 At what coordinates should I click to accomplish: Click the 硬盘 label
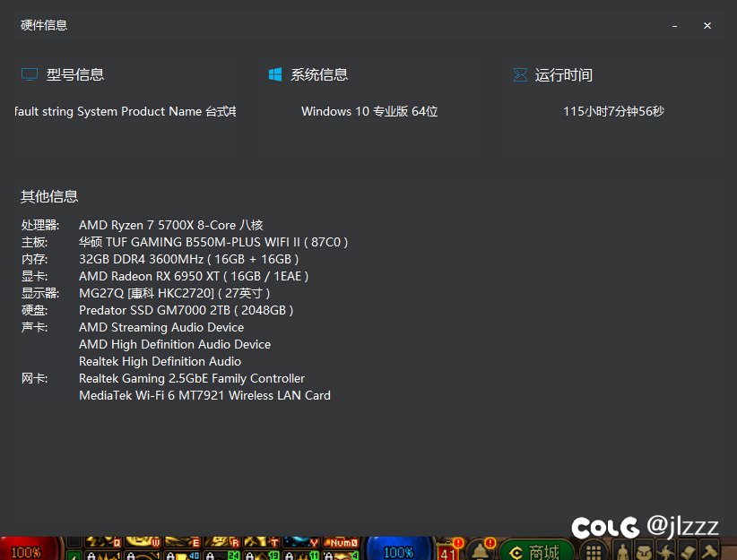click(34, 310)
